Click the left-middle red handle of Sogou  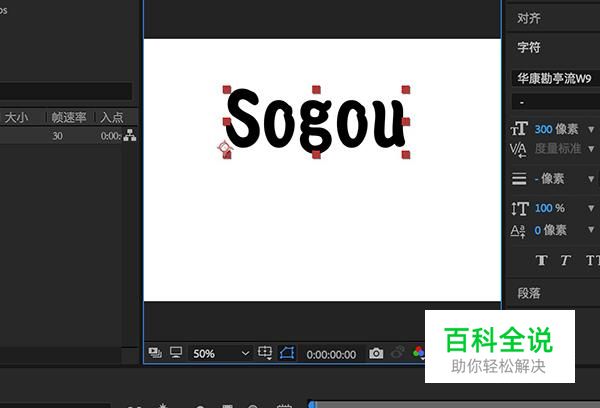[227, 122]
